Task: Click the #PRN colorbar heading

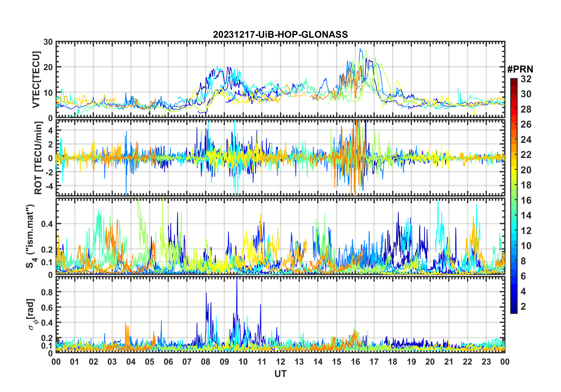Action: click(520, 69)
